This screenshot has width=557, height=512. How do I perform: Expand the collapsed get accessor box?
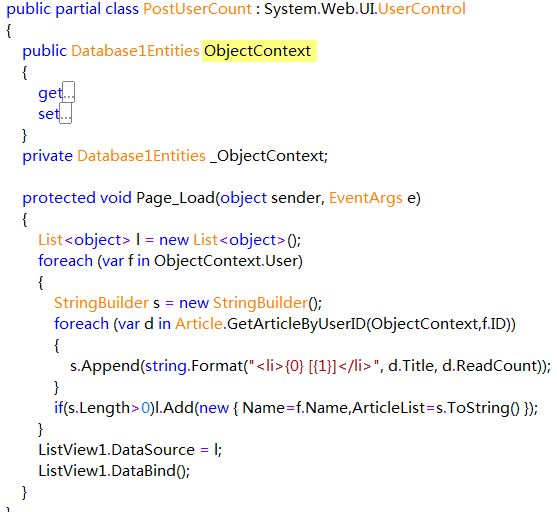pos(69,92)
